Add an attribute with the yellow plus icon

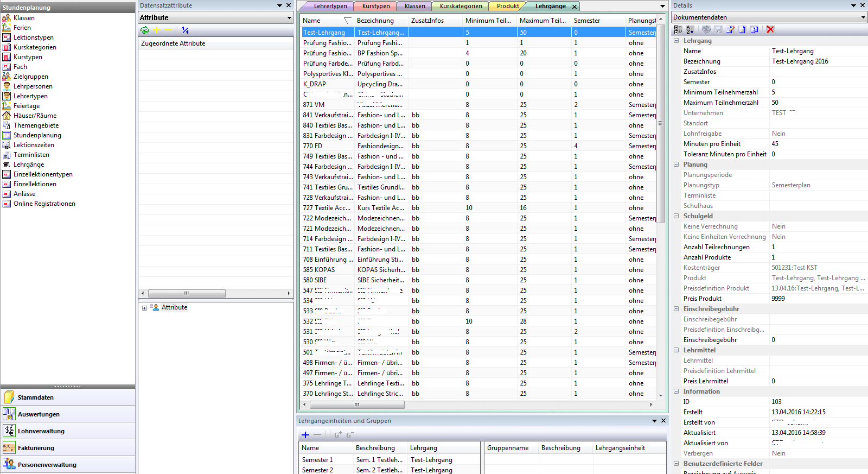[x=157, y=30]
